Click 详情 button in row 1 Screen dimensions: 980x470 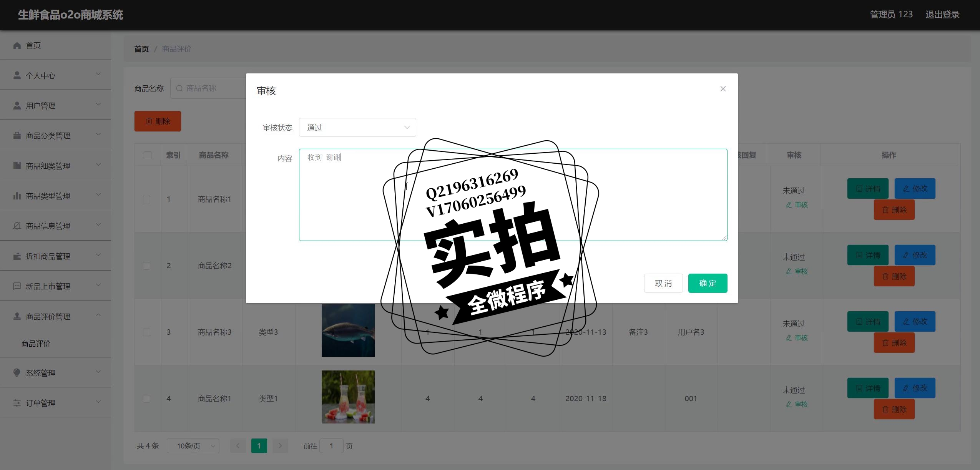pyautogui.click(x=868, y=189)
